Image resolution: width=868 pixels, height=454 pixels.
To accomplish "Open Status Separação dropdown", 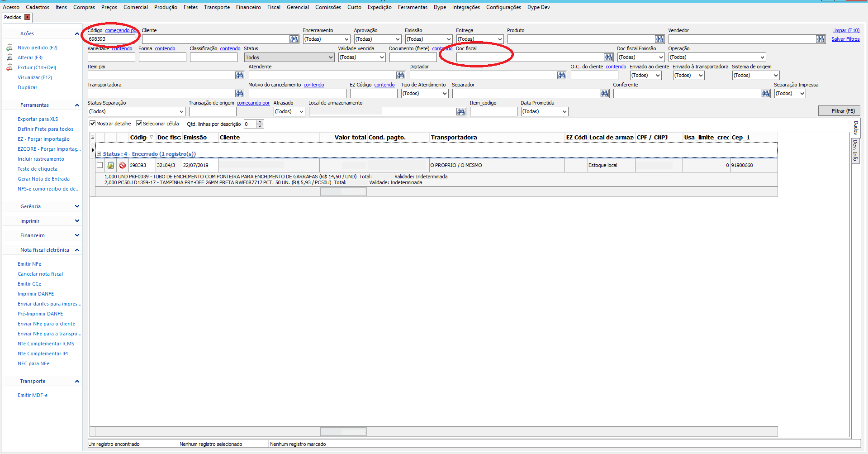I will pos(137,112).
